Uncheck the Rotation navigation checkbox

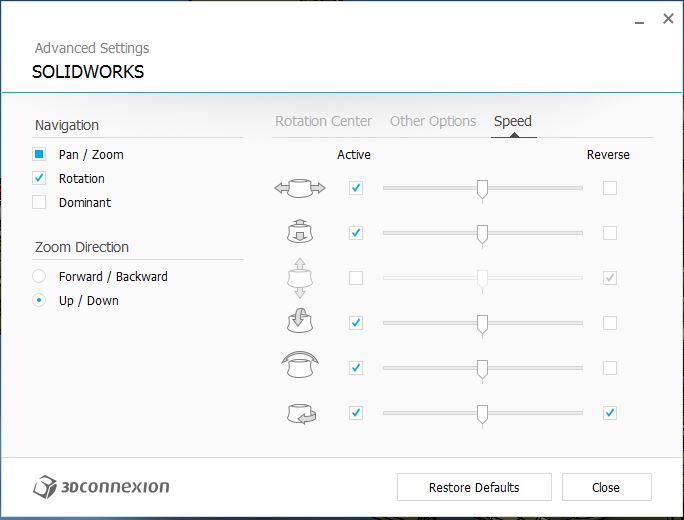[x=39, y=178]
